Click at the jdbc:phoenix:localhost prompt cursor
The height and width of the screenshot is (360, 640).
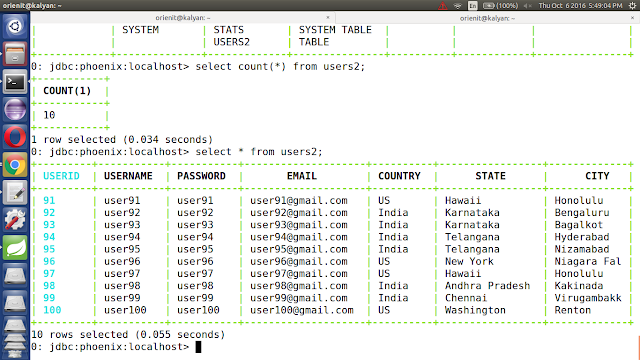tap(198, 347)
